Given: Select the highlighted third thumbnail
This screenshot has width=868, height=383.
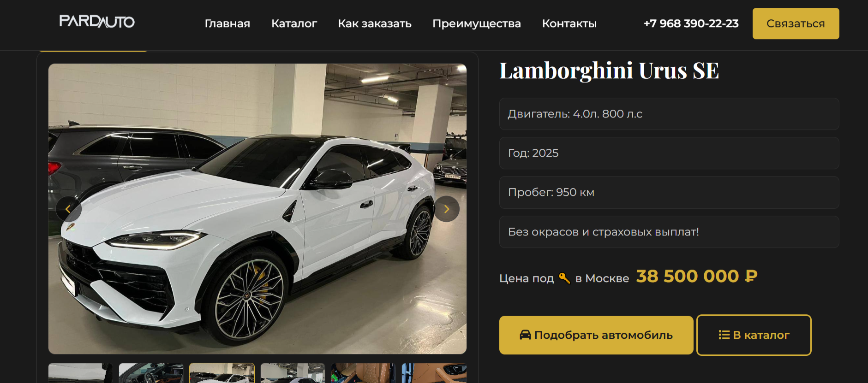Looking at the screenshot, I should point(222,373).
